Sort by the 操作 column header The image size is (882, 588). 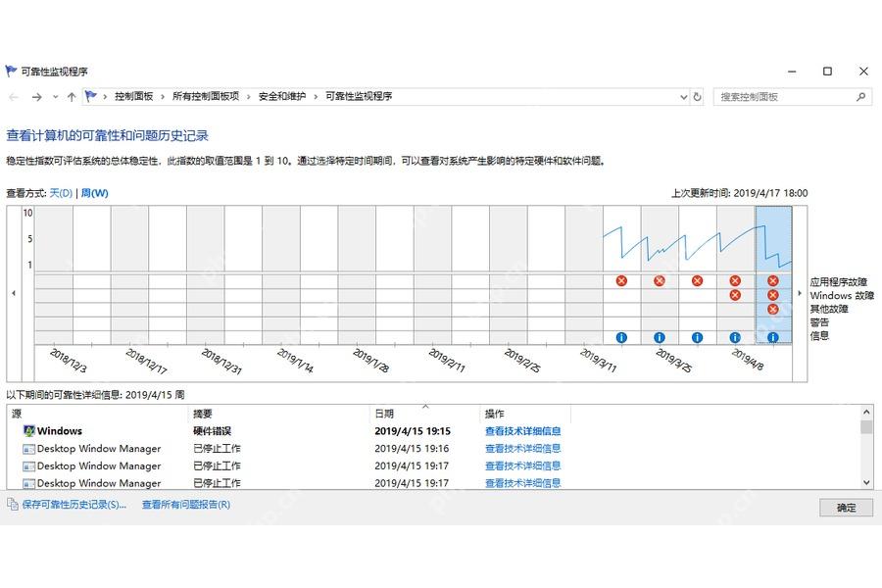click(525, 414)
